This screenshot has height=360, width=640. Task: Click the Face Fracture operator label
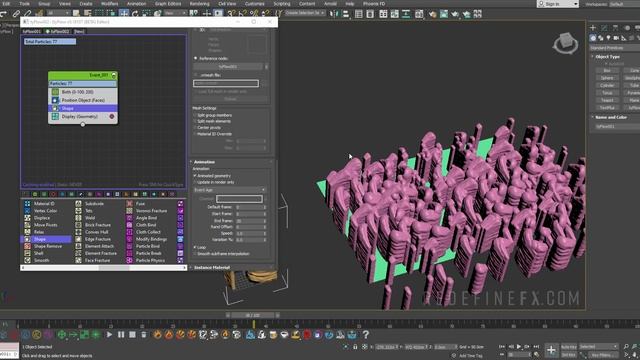click(97, 260)
